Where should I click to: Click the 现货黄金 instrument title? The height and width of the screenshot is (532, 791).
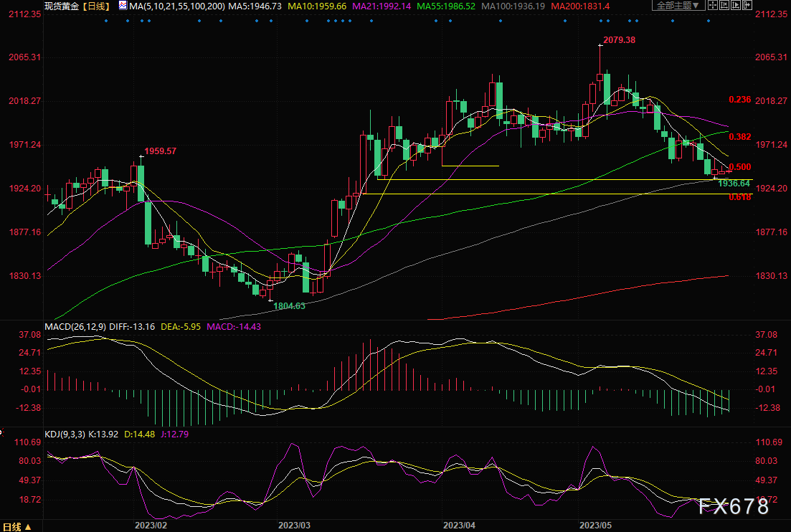point(61,6)
